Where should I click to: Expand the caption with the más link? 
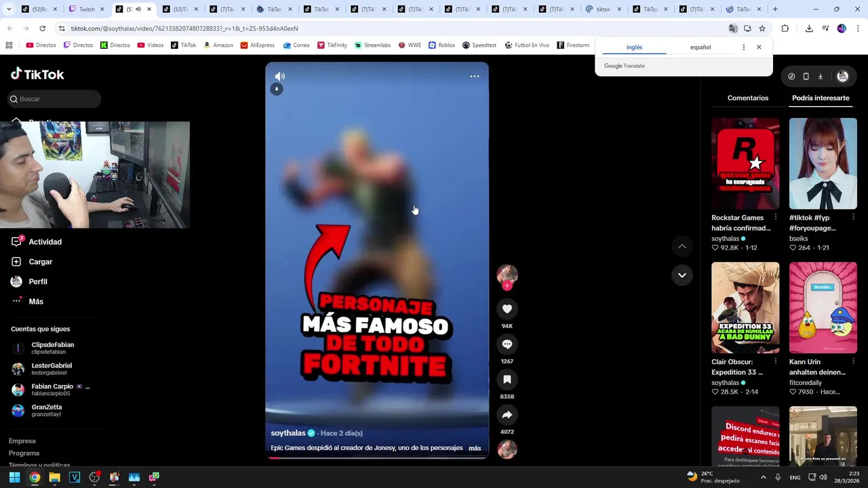[475, 448]
